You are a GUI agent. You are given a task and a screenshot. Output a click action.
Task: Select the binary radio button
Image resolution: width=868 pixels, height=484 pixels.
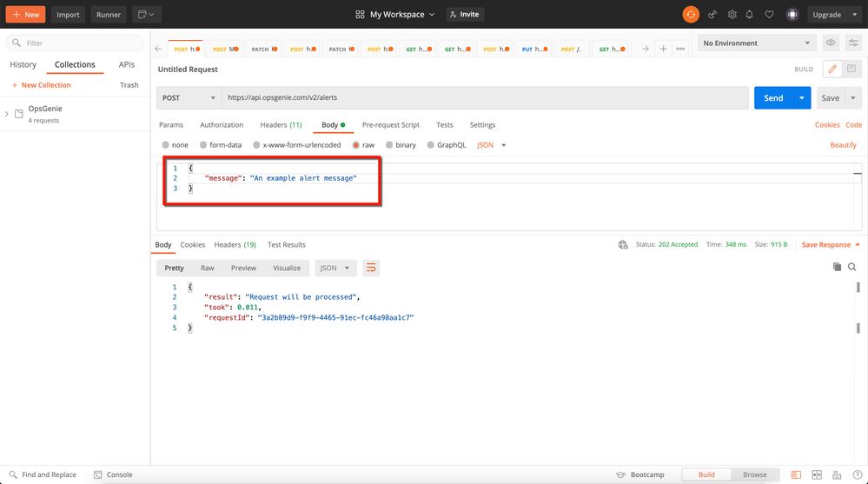389,145
